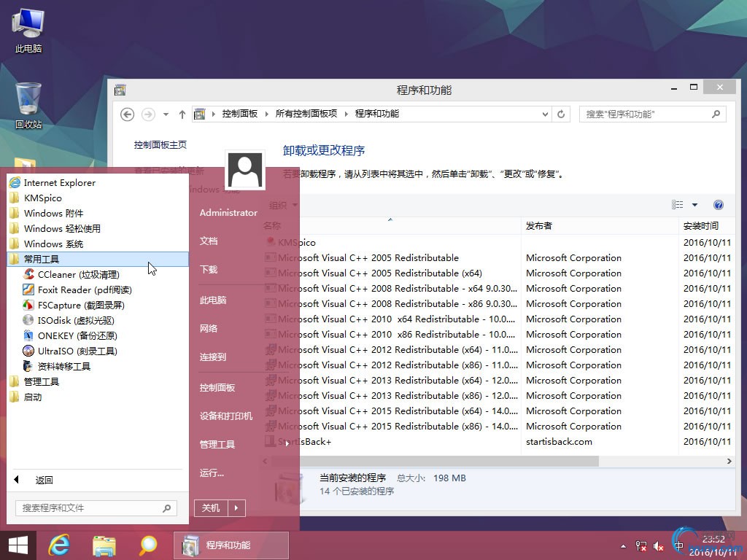Viewport: 747px width, 560px height.
Task: Click the search magnifier taskbar icon
Action: (x=148, y=545)
